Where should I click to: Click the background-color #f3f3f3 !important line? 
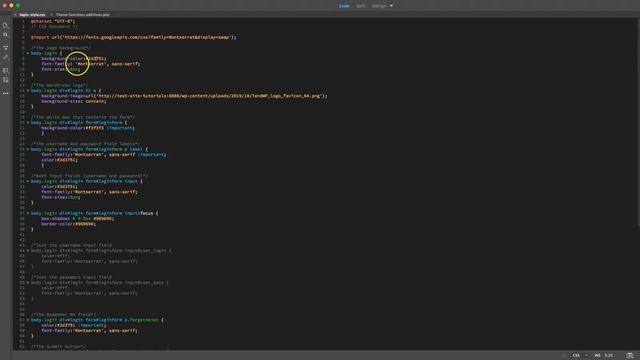[88, 128]
